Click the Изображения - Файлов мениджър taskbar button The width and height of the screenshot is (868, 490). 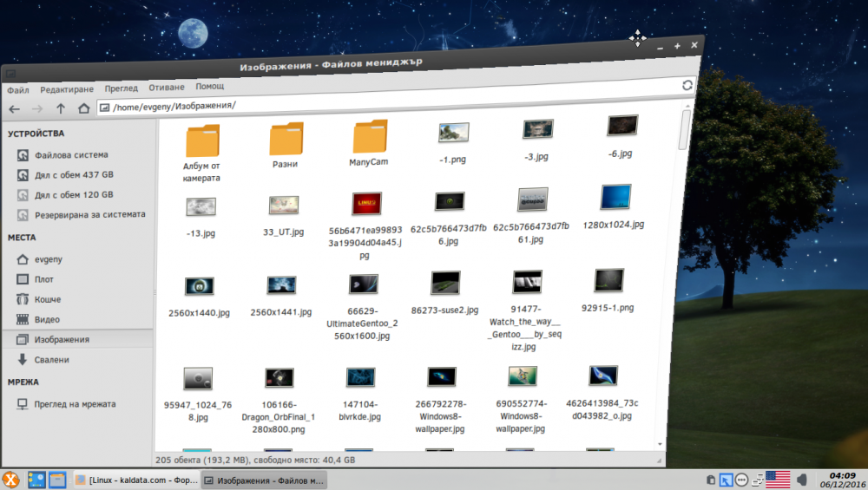tap(264, 480)
